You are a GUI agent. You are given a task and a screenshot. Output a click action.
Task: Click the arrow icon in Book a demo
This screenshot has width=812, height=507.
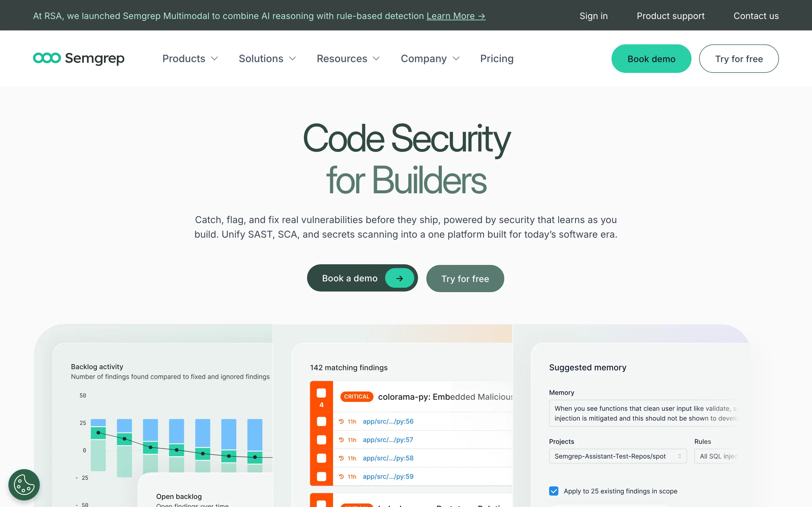coord(399,278)
